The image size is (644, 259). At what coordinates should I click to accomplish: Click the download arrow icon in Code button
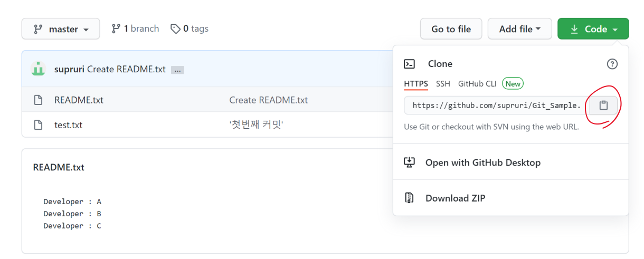[x=574, y=29]
